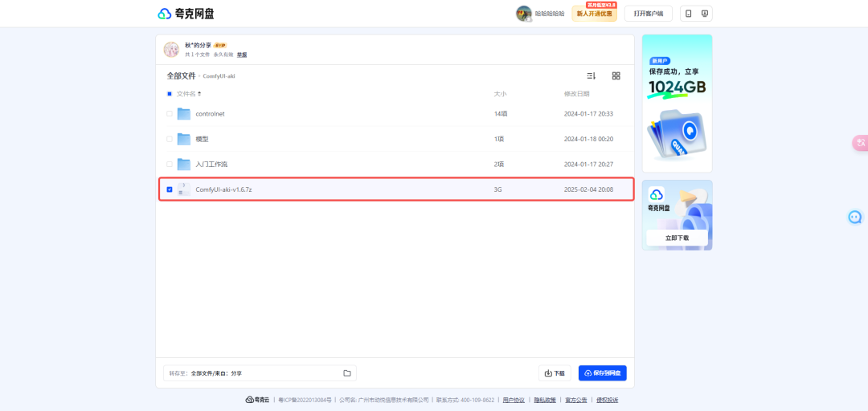Click the 粤ICP备 registration link in footer
This screenshot has height=411, width=868.
click(305, 400)
